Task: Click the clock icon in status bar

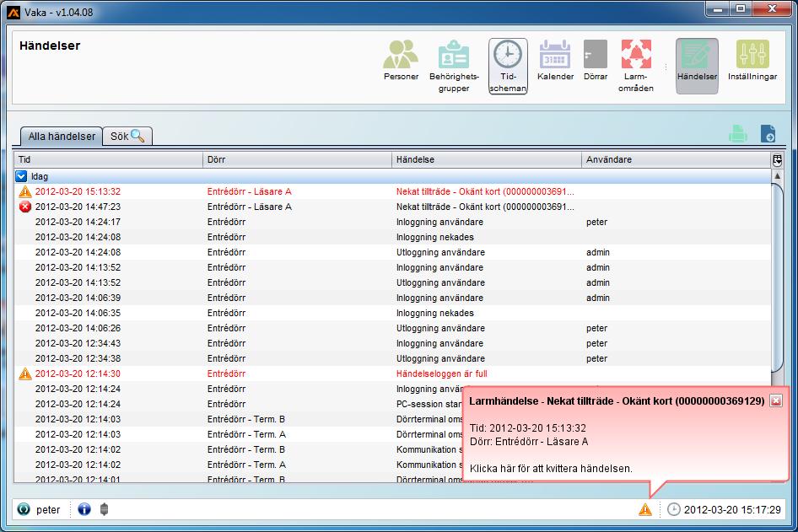Action: tap(673, 509)
